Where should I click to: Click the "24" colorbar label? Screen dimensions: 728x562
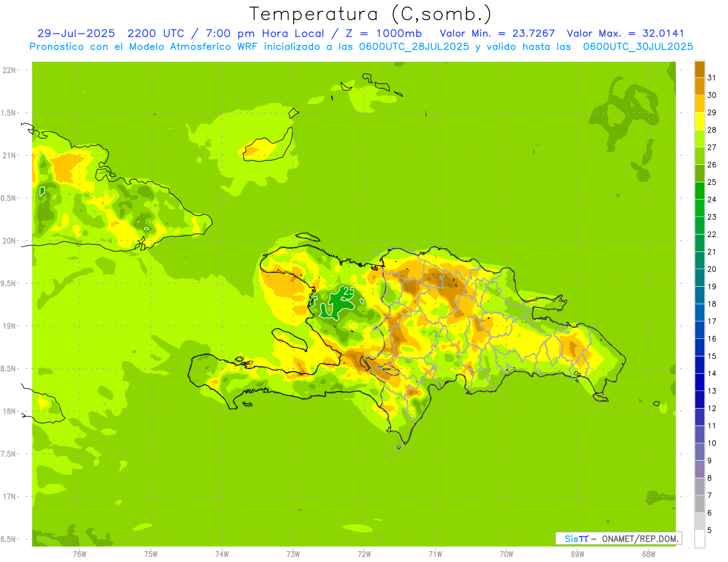click(712, 199)
